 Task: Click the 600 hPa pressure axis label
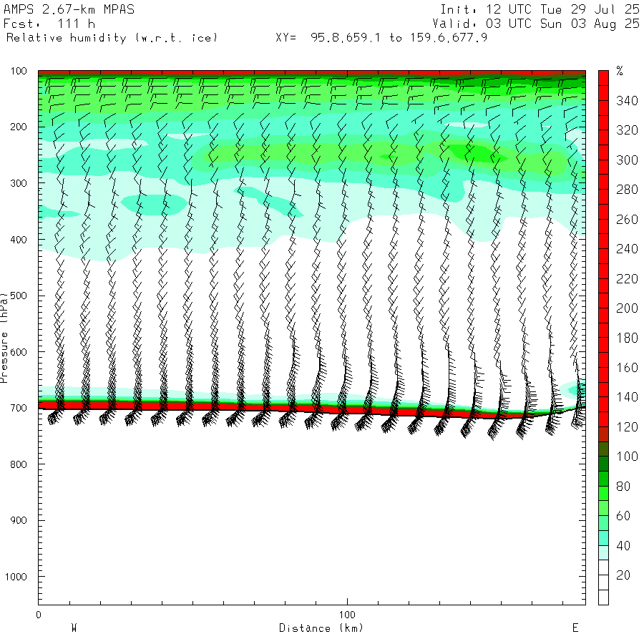(19, 352)
